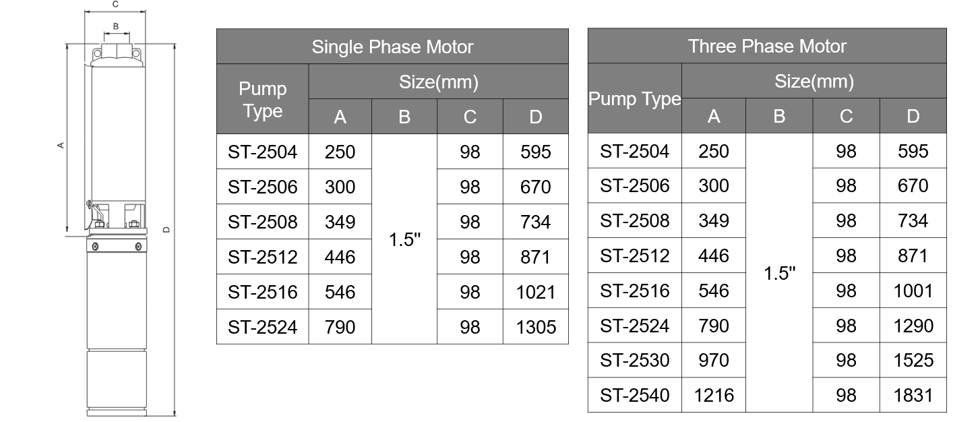
Task: Click the 1001 value in Three Phase table
Action: 913,291
